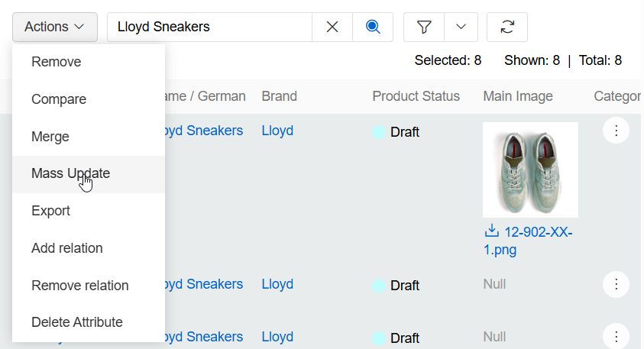Open the 12-902-XX-1.png file link
The width and height of the screenshot is (644, 349).
point(535,233)
